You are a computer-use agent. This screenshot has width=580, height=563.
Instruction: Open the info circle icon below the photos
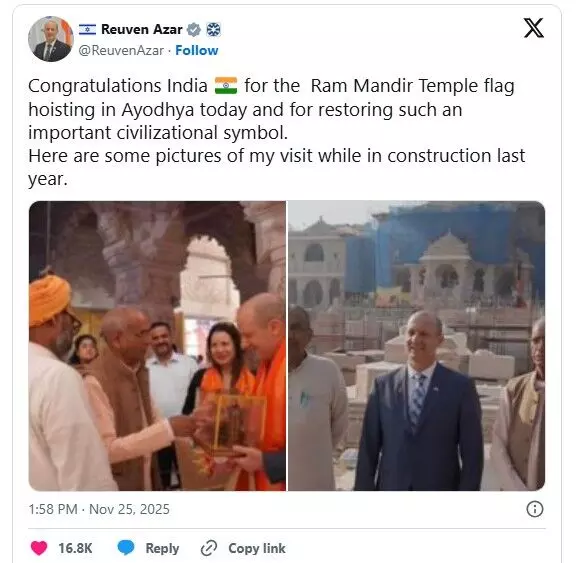pos(535,509)
